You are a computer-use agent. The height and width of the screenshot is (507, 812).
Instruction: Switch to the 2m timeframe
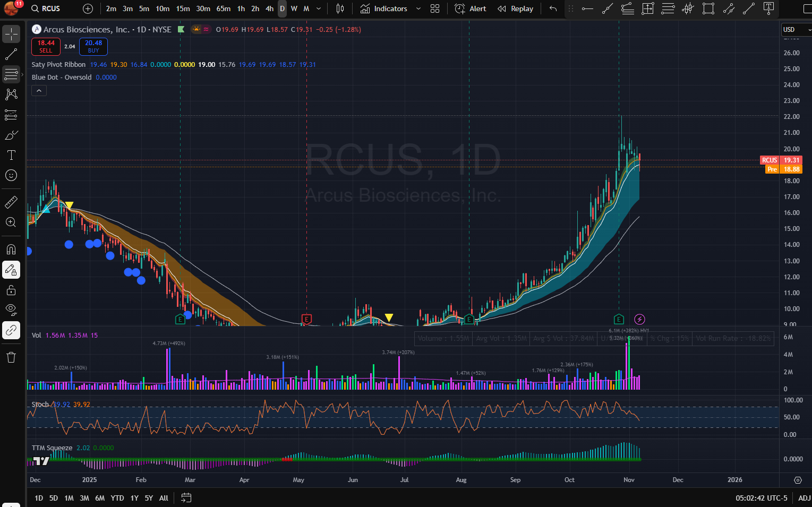111,8
